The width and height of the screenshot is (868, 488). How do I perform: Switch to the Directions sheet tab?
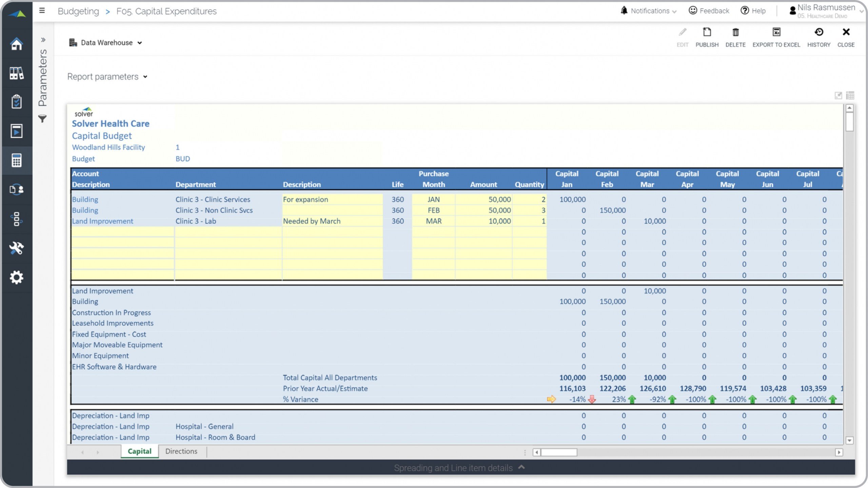(x=181, y=451)
